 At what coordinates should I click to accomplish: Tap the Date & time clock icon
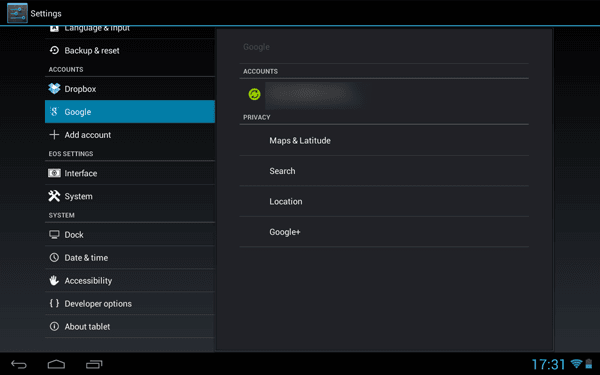[x=54, y=258]
